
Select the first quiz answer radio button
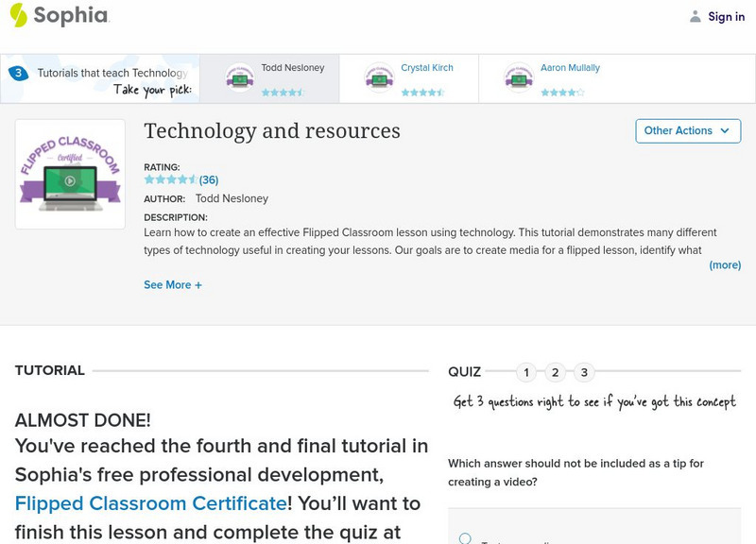[465, 538]
